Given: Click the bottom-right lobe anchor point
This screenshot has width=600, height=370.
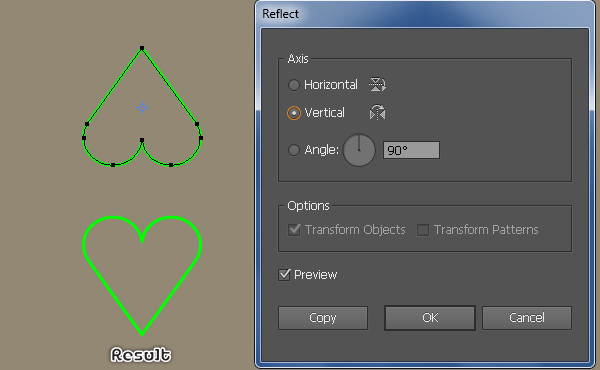Looking at the screenshot, I should 171,165.
